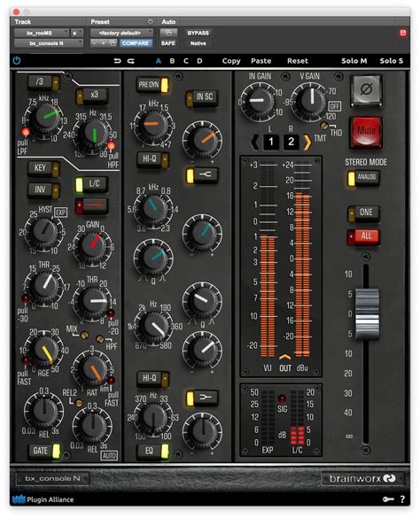Click the OUT meter orange chevron
Image resolution: width=420 pixels, height=518 pixels.
click(x=284, y=357)
